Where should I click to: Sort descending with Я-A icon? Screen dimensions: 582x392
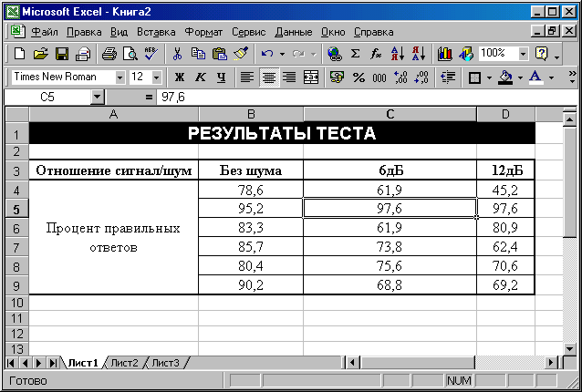click(x=419, y=54)
